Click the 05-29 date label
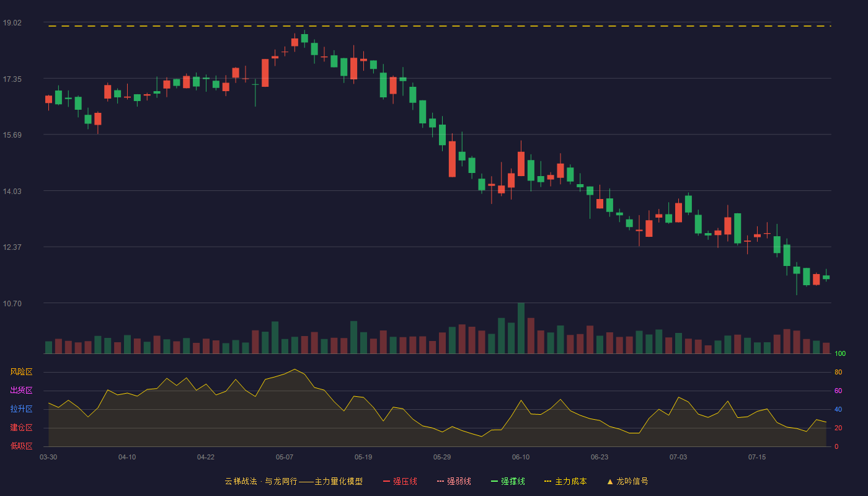 [442, 457]
